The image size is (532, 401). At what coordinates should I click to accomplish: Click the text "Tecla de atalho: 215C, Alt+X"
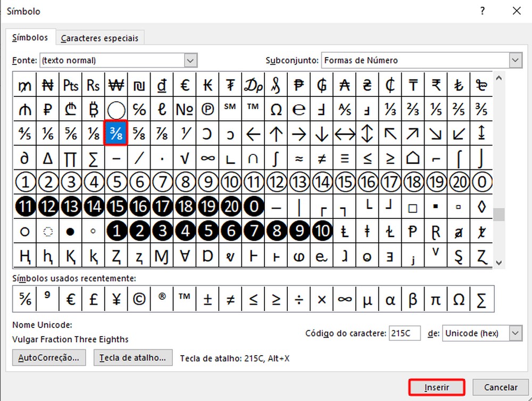[x=235, y=358]
